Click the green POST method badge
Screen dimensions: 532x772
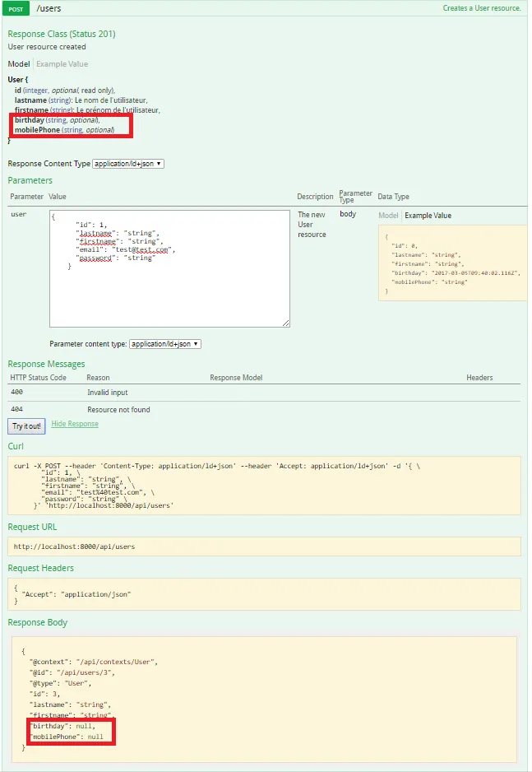click(x=16, y=9)
